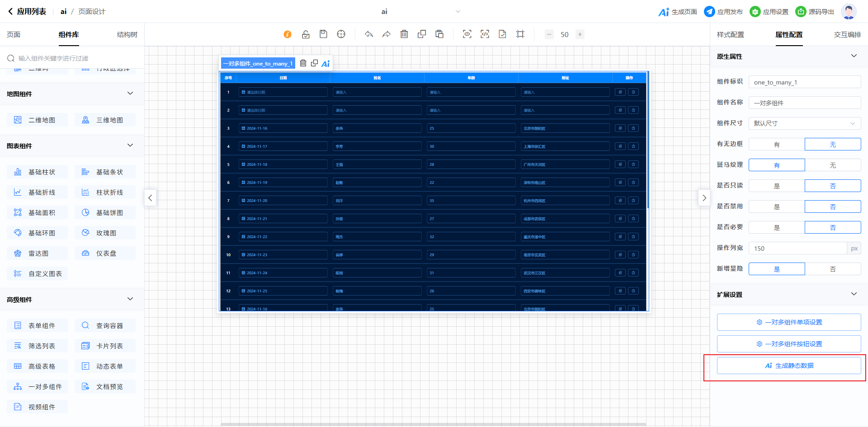Click the redo arrow in the toolbar
Screen dimensions: 868x427
(386, 34)
